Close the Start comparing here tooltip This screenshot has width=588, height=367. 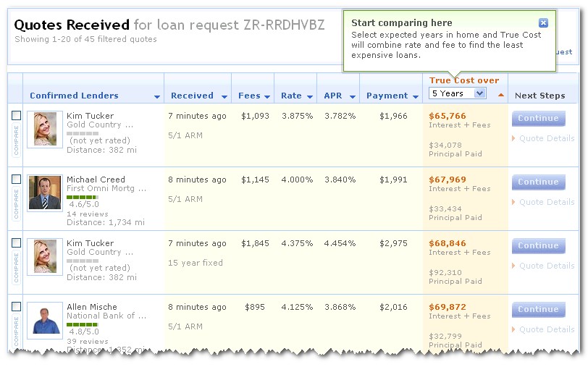click(543, 23)
